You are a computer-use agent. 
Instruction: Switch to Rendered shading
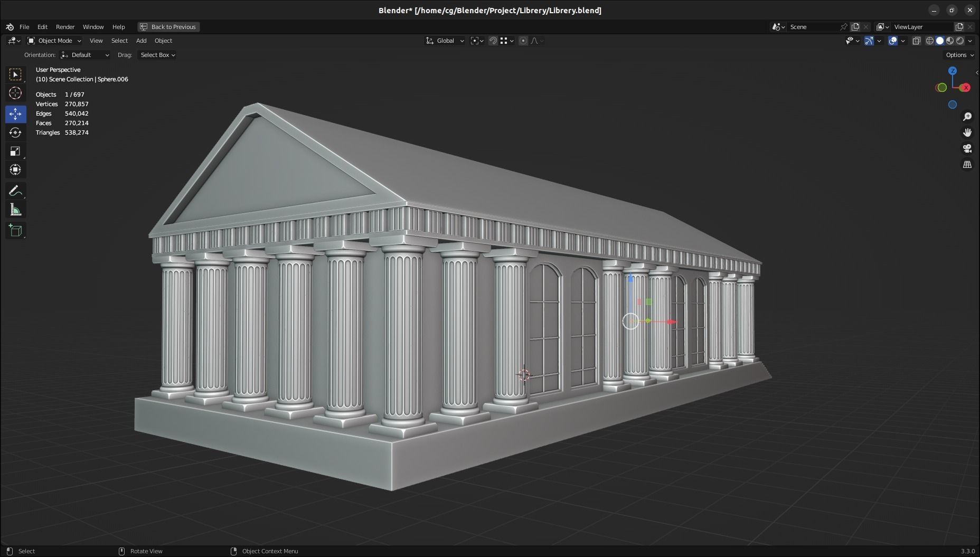960,41
